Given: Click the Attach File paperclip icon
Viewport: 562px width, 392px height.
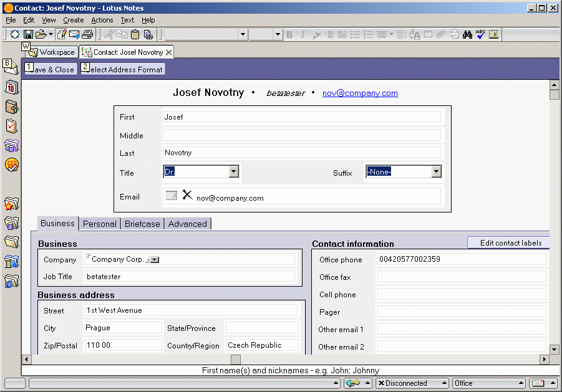Looking at the screenshot, I should pos(441,34).
